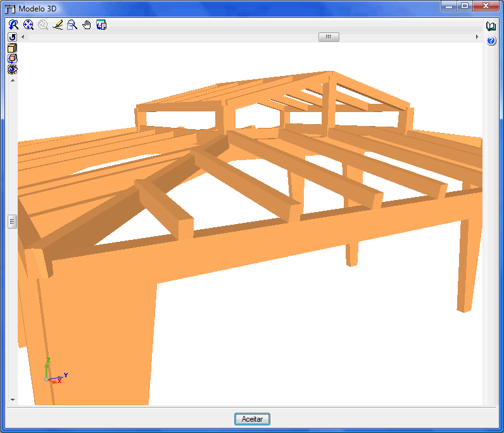Click the Aceitar button
The height and width of the screenshot is (433, 504).
(x=252, y=419)
